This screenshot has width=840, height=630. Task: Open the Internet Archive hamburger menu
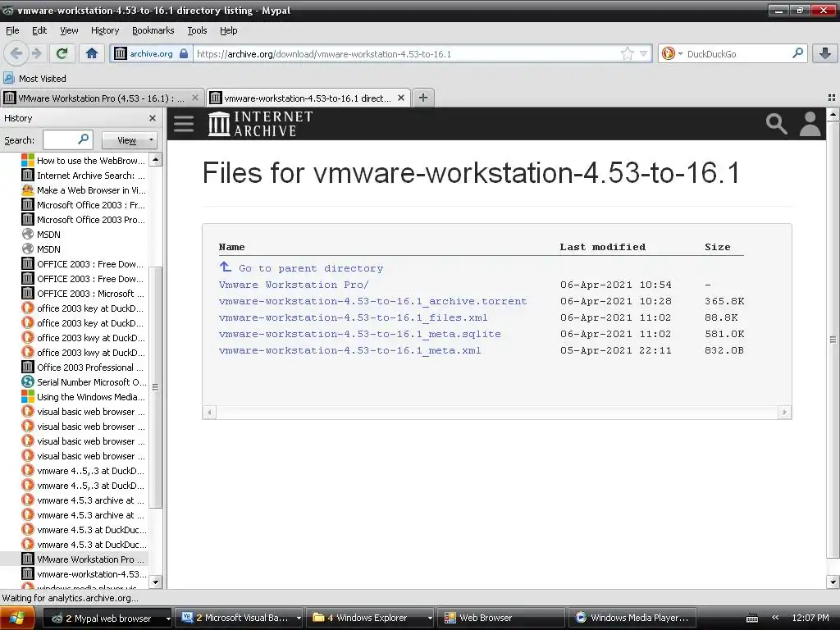point(184,124)
